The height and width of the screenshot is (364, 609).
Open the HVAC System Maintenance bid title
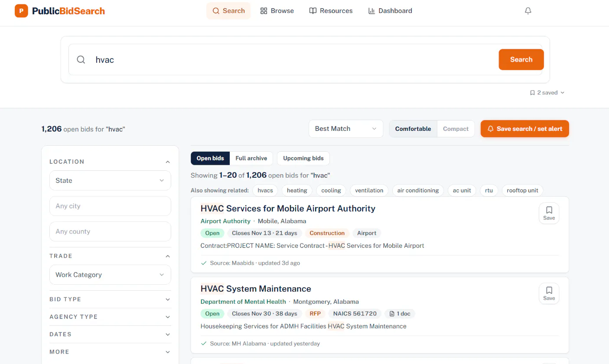[x=256, y=289]
